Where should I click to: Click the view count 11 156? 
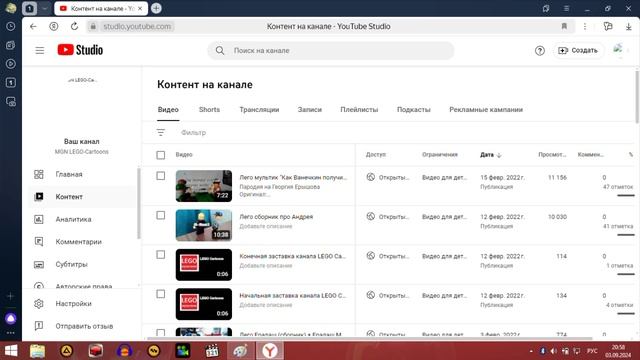(x=557, y=178)
